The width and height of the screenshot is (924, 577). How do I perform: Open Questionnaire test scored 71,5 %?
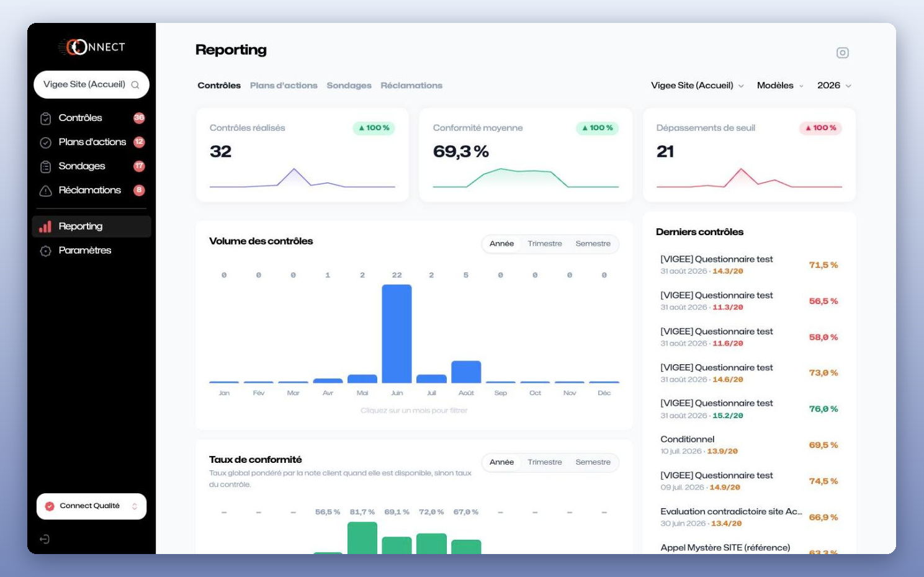[x=749, y=265]
